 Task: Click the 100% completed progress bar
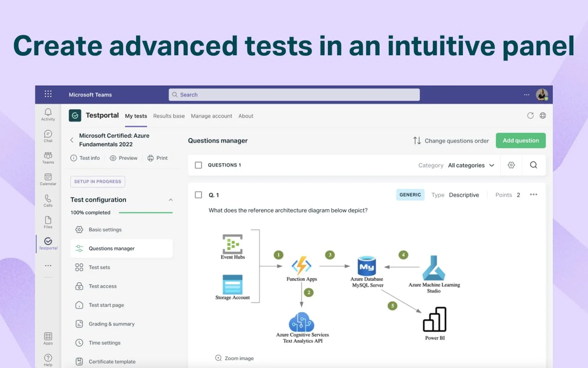click(x=146, y=212)
